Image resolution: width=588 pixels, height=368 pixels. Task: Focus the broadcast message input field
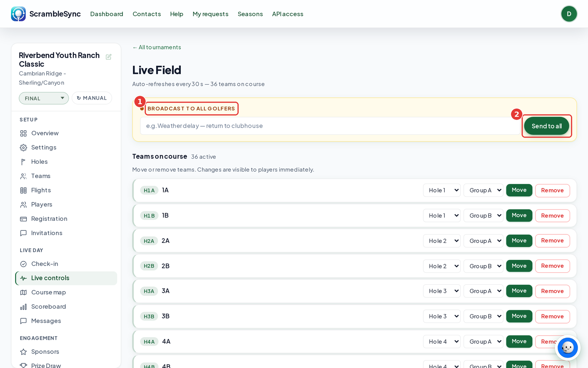[330, 126]
